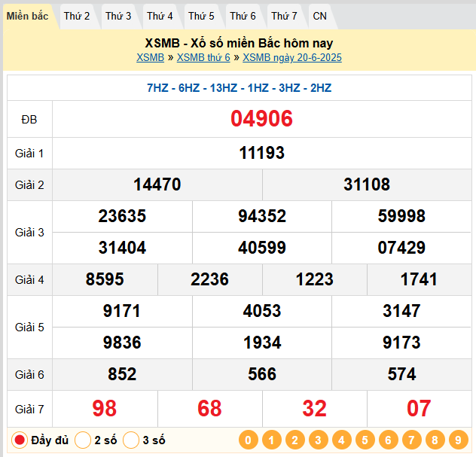This screenshot has height=457, width=476.
Task: Click the XSMB hôm nay heading
Action: pos(239,43)
